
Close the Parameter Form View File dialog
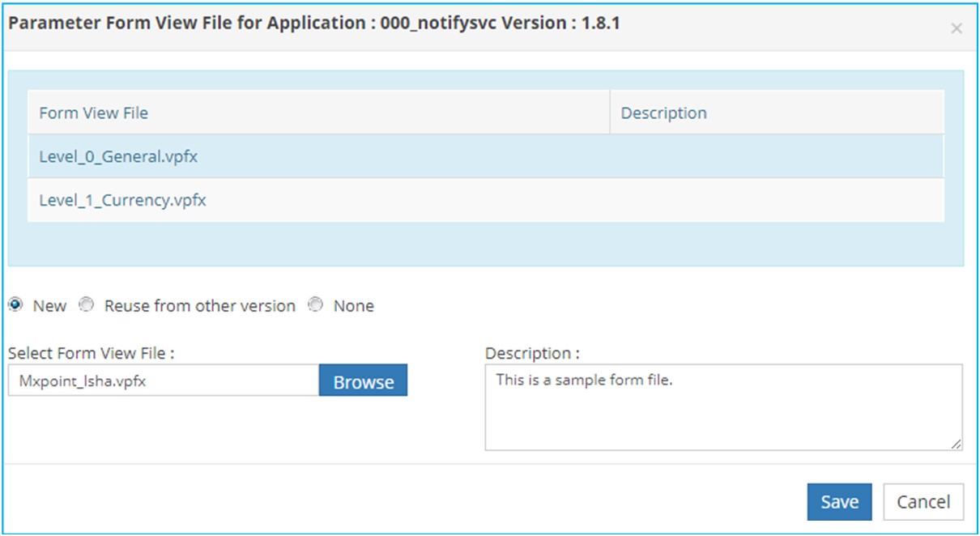coord(957,28)
